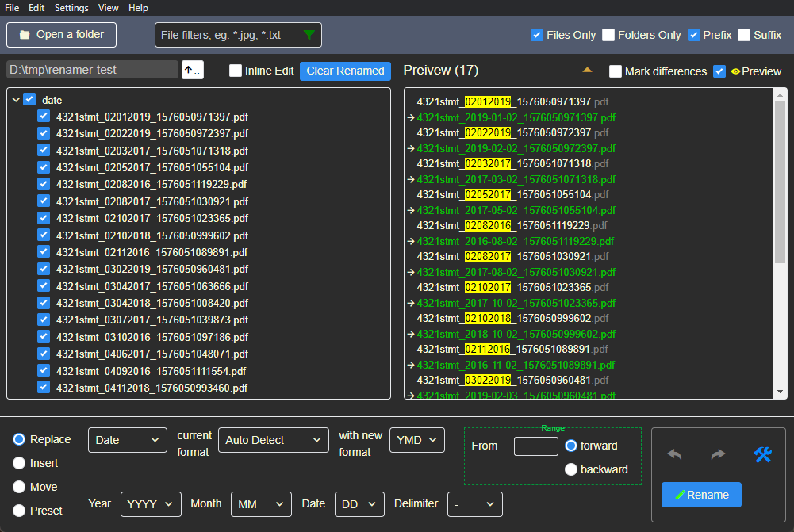
Task: Enable the Folders Only checkbox
Action: 608,35
